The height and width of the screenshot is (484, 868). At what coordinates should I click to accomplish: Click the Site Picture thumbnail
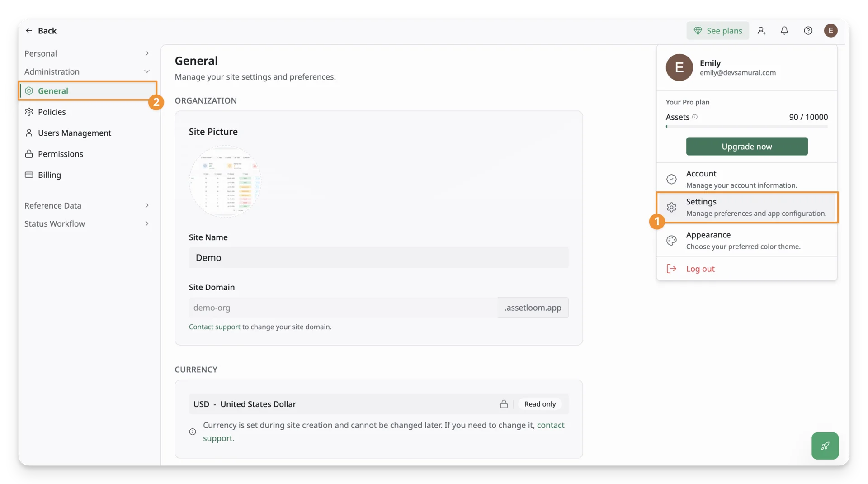225,181
